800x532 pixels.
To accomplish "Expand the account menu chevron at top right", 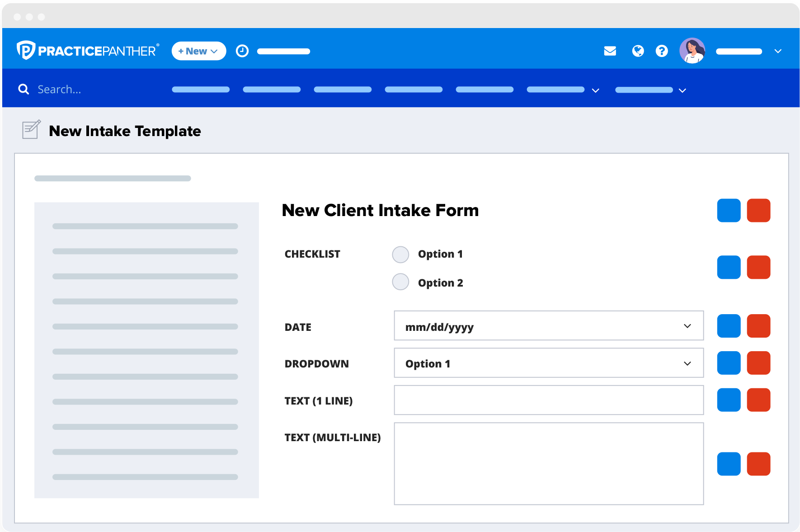I will pos(778,51).
